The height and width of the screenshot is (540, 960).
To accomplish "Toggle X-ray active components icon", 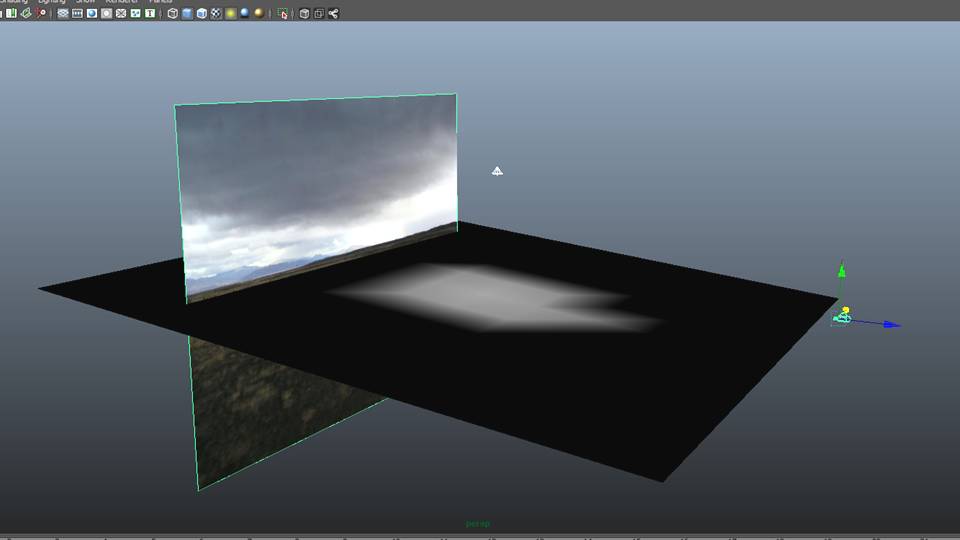I will click(319, 13).
